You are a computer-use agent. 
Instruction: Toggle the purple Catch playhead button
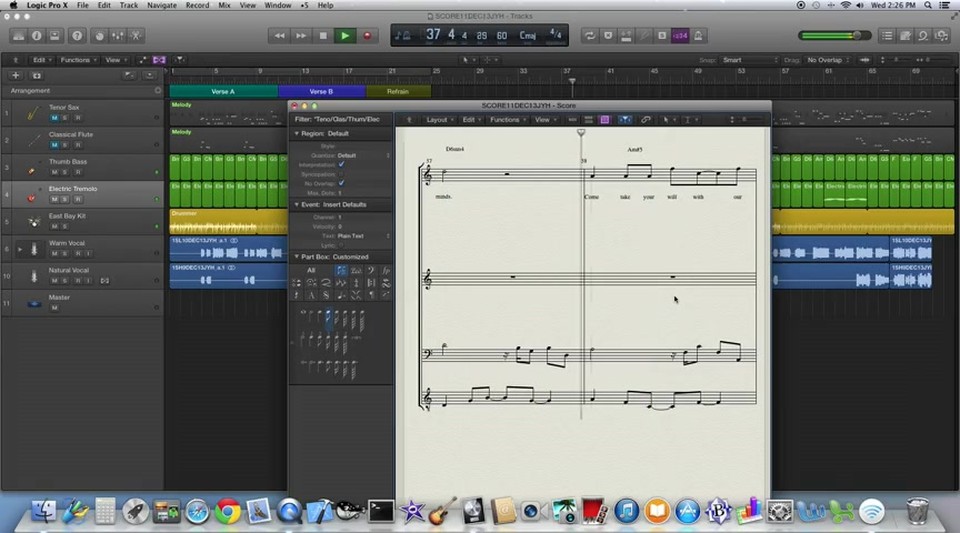[159, 60]
